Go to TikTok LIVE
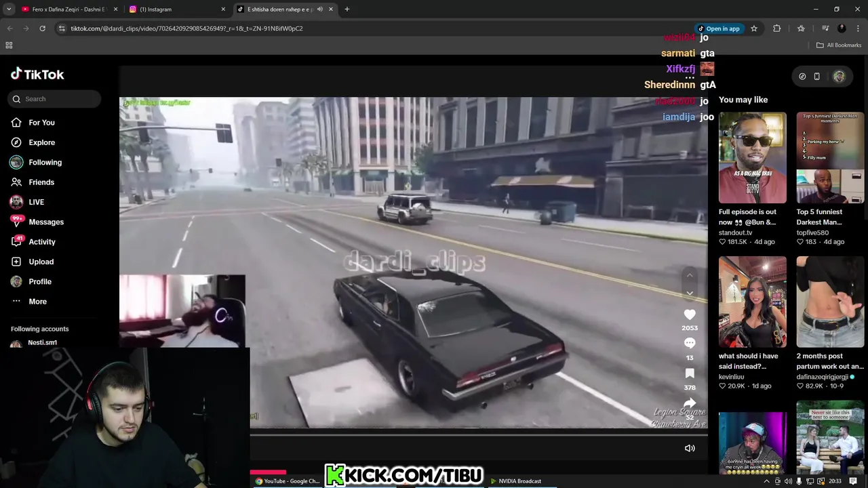Viewport: 868px width, 488px height. 27,202
